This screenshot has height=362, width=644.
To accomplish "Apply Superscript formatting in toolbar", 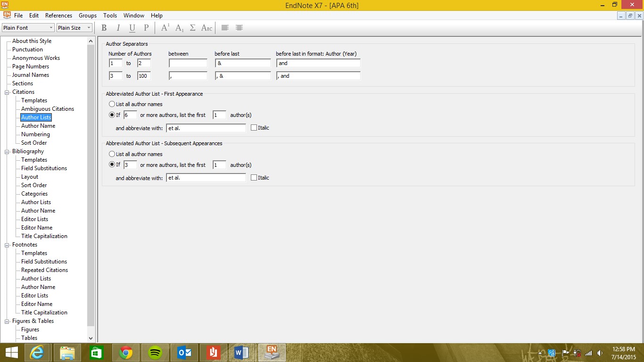I will tap(165, 28).
